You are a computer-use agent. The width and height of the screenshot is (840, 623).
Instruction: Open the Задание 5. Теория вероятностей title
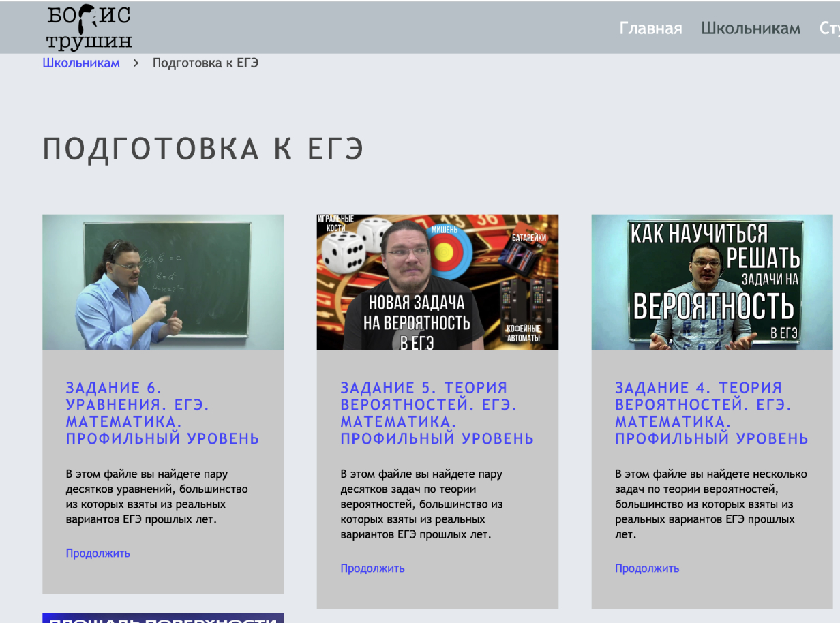pos(437,413)
